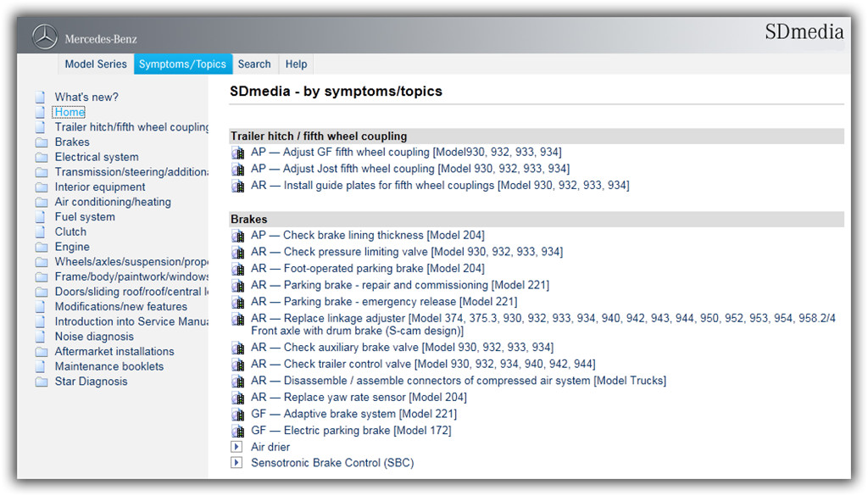Select the Help tab
The image size is (868, 496).
click(x=296, y=64)
